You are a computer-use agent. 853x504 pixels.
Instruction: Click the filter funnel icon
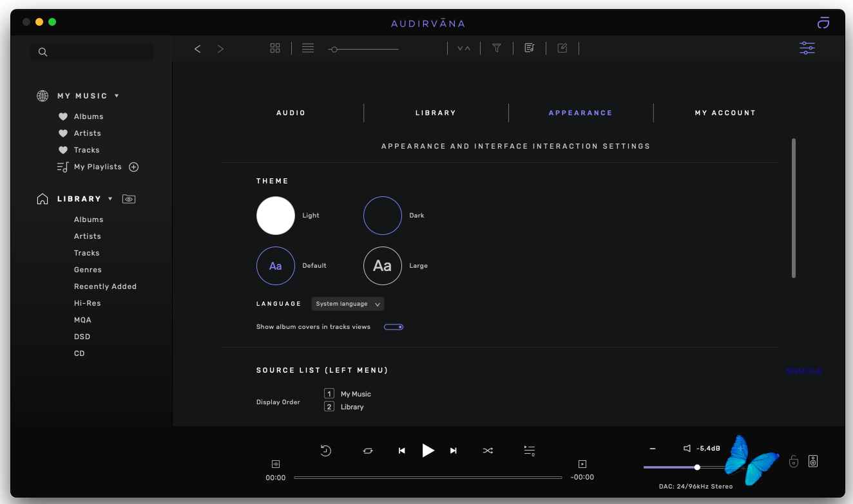[497, 48]
